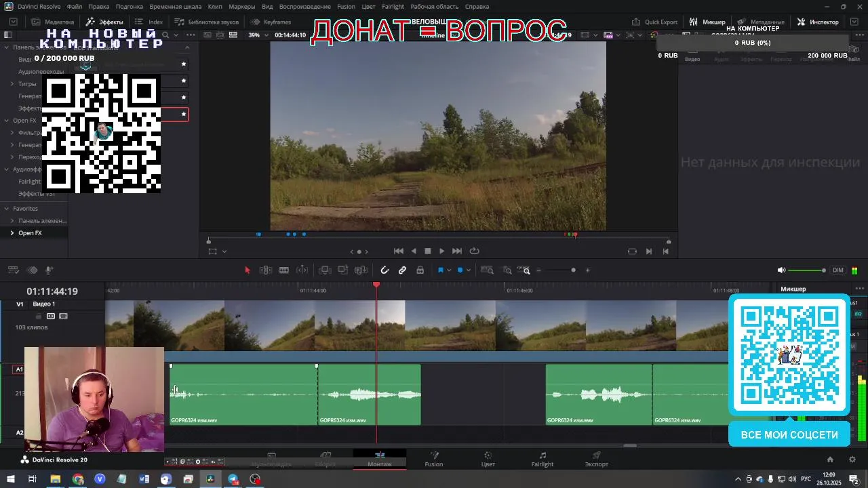This screenshot has width=868, height=488.
Task: Toggle the Видео 1 track visibility icon
Action: coord(63,317)
